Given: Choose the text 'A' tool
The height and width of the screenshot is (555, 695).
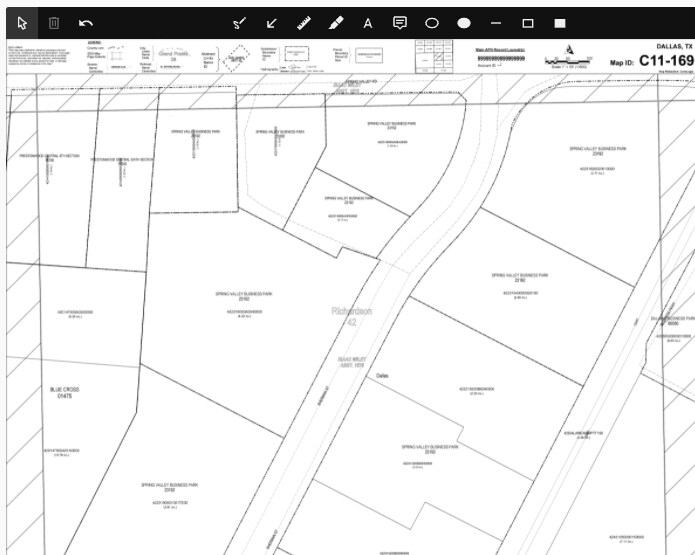Looking at the screenshot, I should click(367, 22).
